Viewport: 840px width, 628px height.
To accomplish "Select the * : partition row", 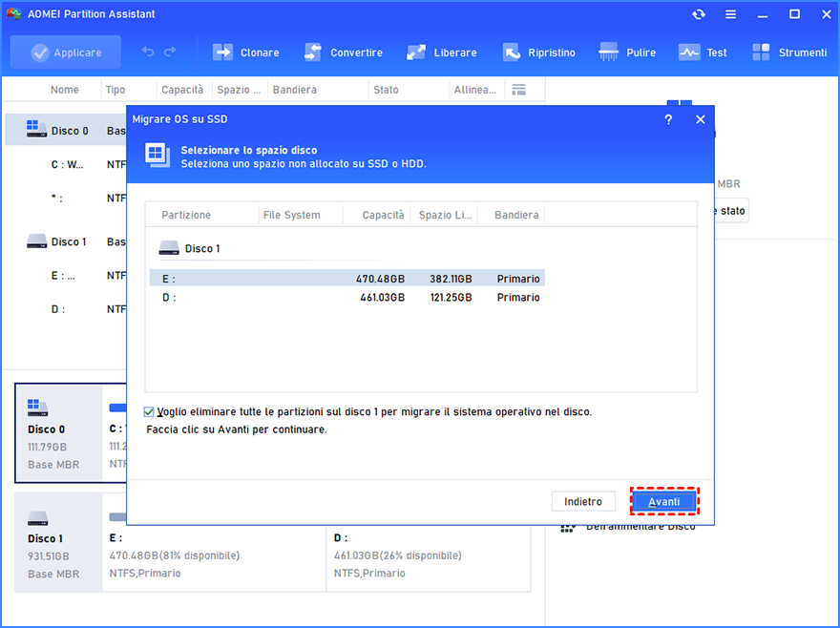I will coord(66,199).
